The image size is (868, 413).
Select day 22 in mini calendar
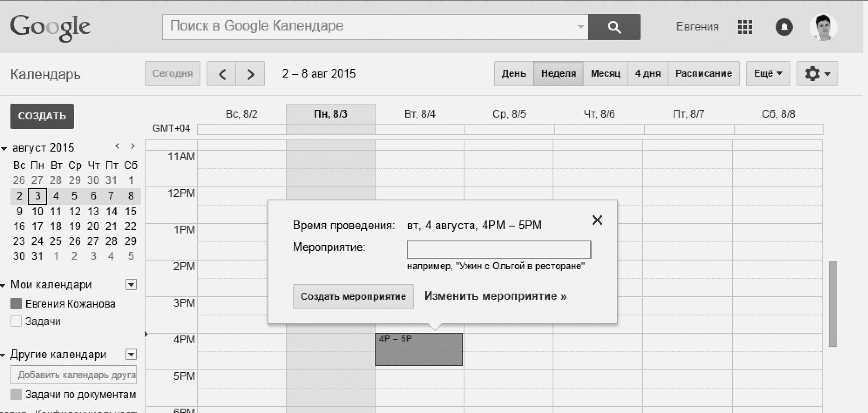click(x=131, y=227)
